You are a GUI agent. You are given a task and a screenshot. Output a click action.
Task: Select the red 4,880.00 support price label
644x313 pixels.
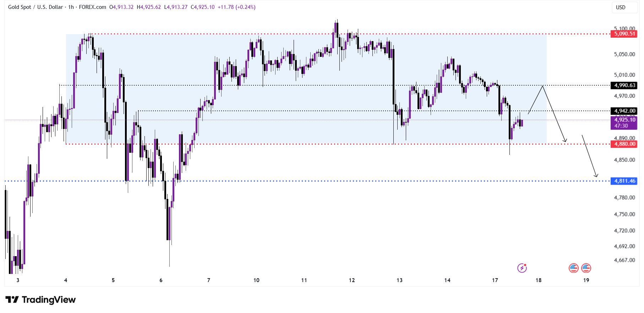click(x=624, y=144)
